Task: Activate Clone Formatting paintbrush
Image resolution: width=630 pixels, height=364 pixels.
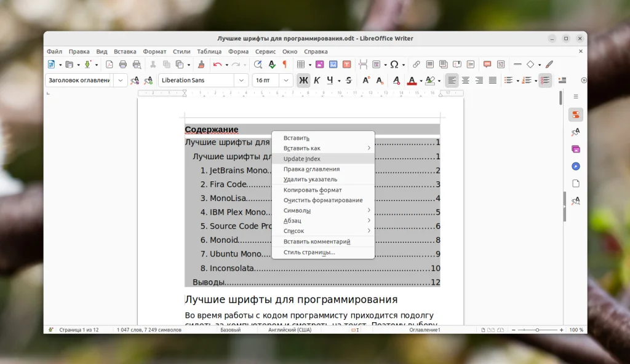Action: pyautogui.click(x=200, y=64)
